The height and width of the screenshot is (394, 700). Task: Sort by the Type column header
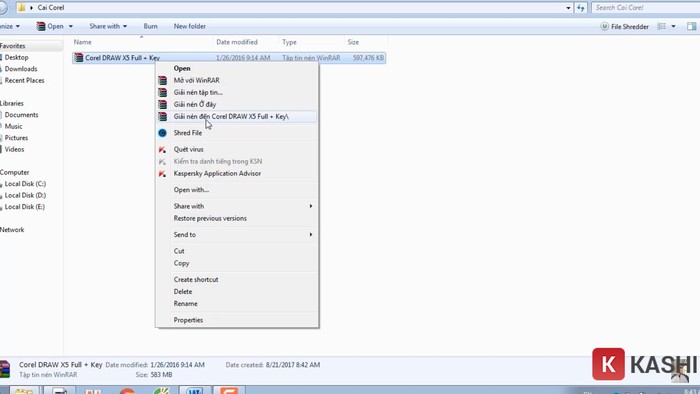(289, 42)
